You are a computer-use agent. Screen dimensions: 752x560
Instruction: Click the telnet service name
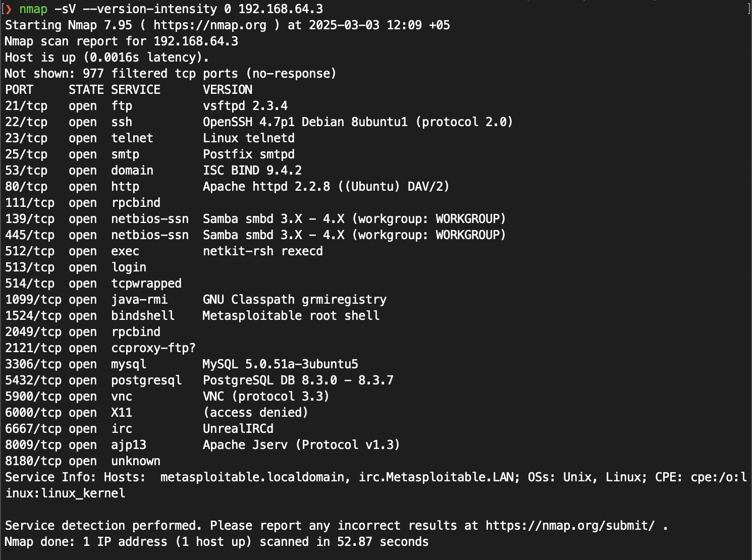pyautogui.click(x=132, y=138)
